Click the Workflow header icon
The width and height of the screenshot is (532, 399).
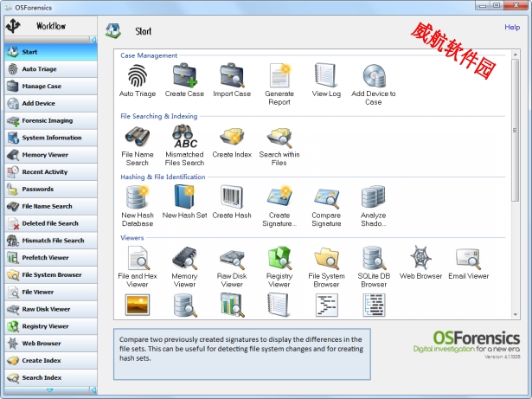pos(13,26)
